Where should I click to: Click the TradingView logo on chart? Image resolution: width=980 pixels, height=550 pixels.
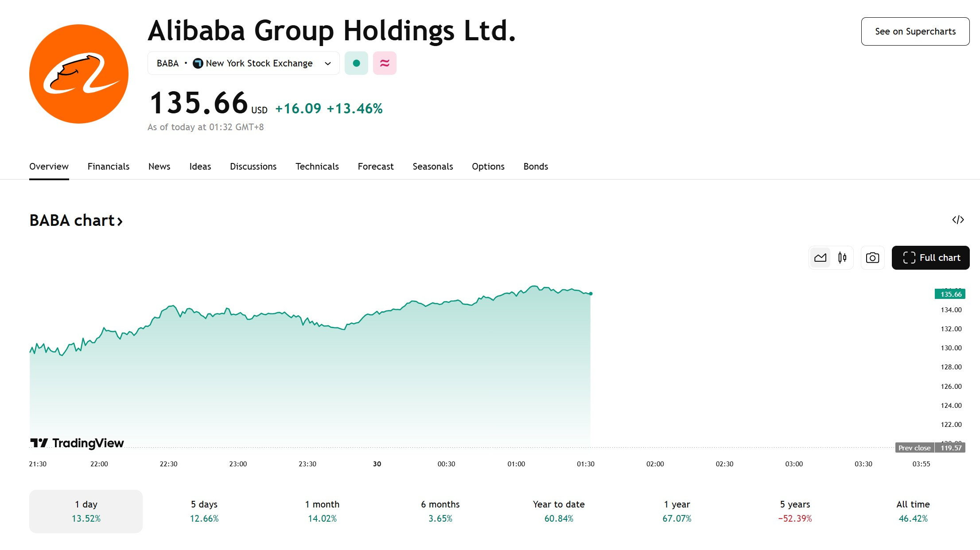pyautogui.click(x=77, y=443)
